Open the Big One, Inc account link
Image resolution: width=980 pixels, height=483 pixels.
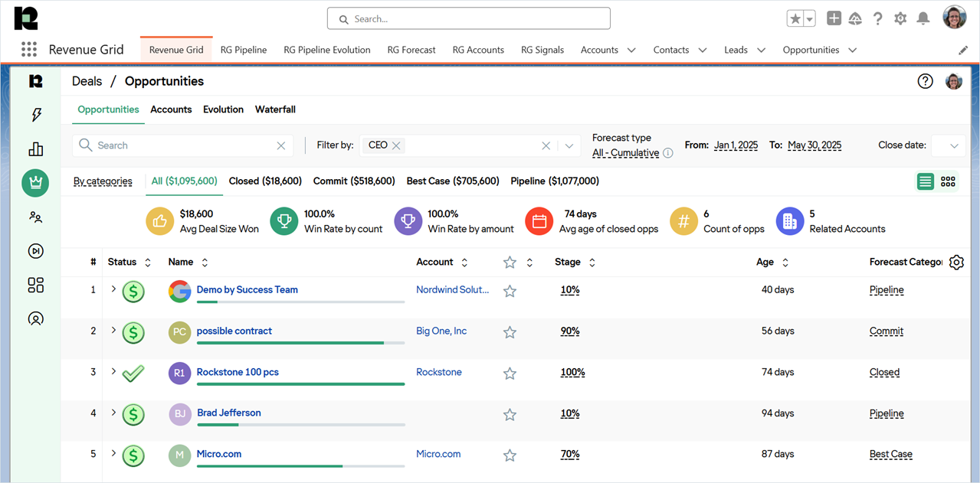pyautogui.click(x=441, y=331)
